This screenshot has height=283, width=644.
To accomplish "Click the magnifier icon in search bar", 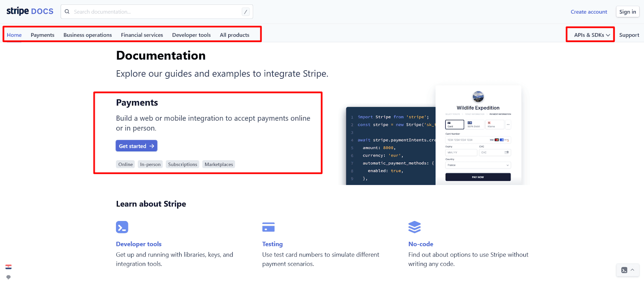I will (67, 12).
